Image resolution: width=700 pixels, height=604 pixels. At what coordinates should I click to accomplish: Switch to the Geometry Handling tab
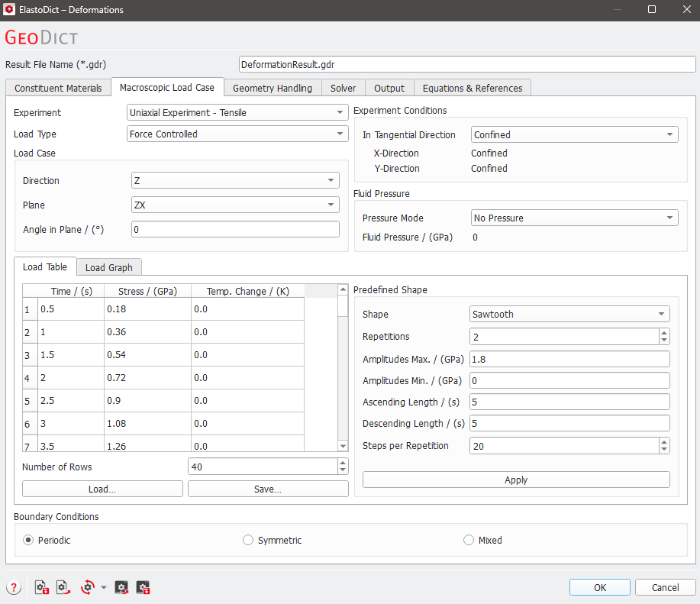point(273,88)
